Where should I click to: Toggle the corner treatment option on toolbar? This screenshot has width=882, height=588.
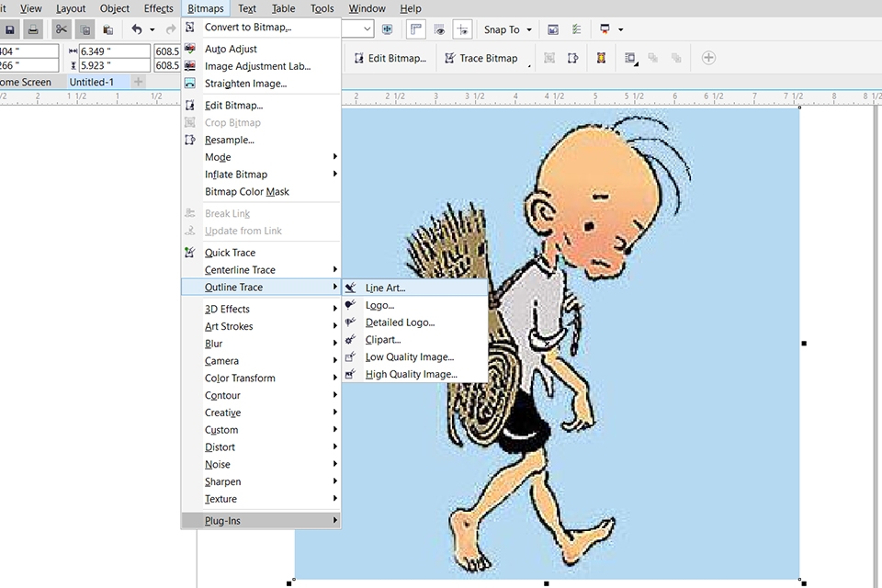click(415, 29)
